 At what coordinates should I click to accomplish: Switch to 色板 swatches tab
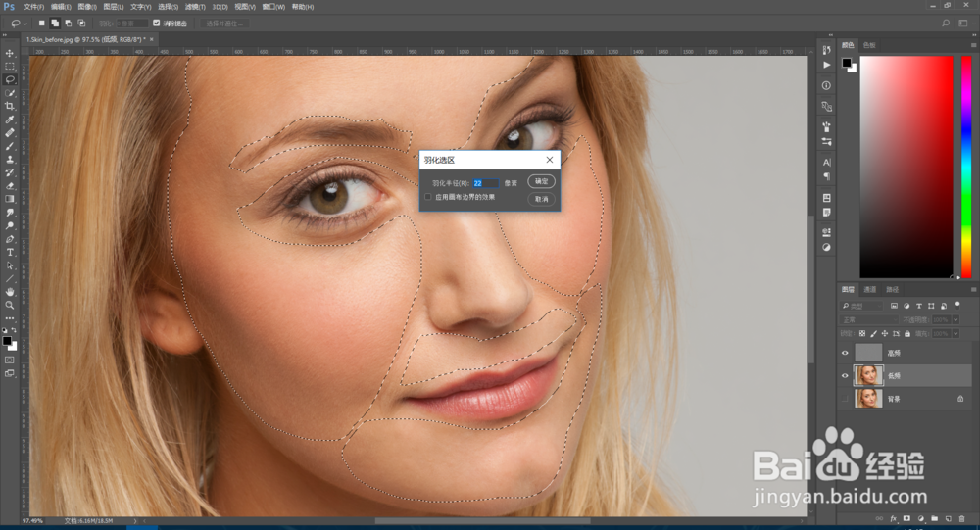click(x=869, y=45)
